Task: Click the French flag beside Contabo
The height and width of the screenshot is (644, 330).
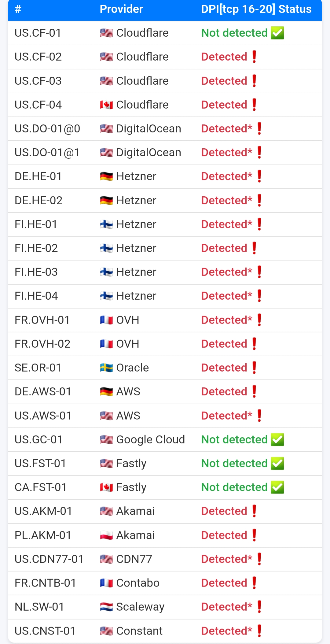Action: pos(106,583)
